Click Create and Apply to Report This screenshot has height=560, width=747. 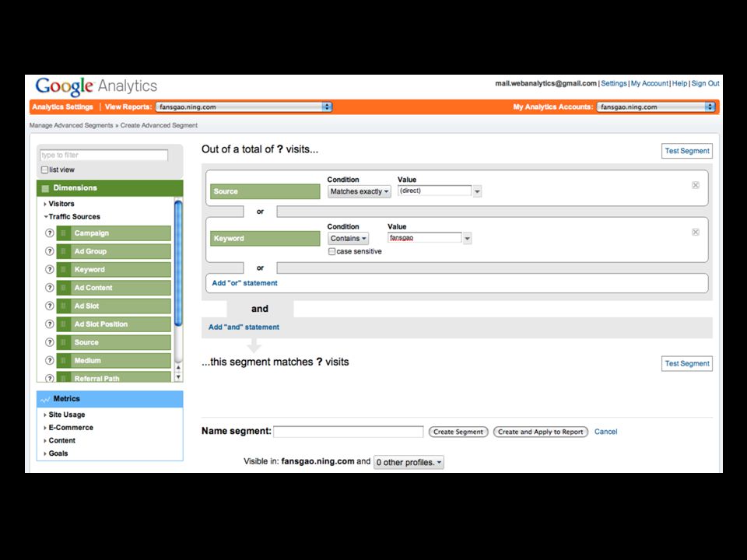pos(541,432)
